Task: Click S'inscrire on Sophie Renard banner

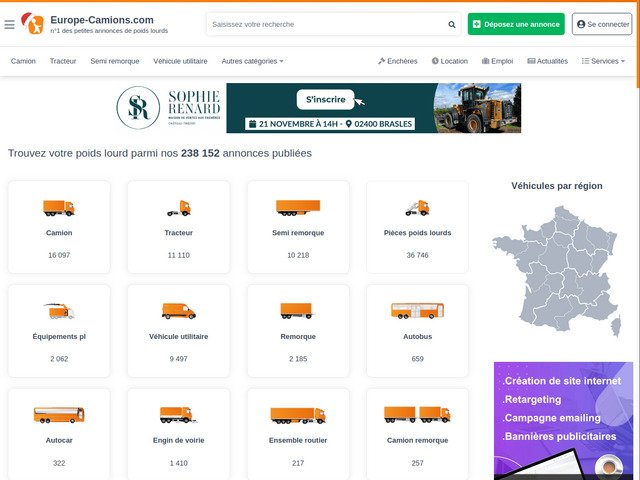Action: (x=326, y=100)
